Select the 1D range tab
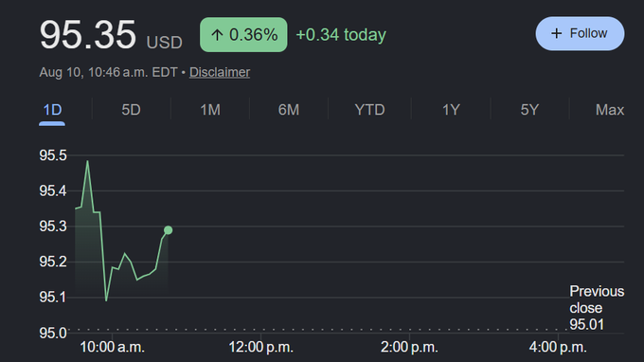 click(x=52, y=110)
